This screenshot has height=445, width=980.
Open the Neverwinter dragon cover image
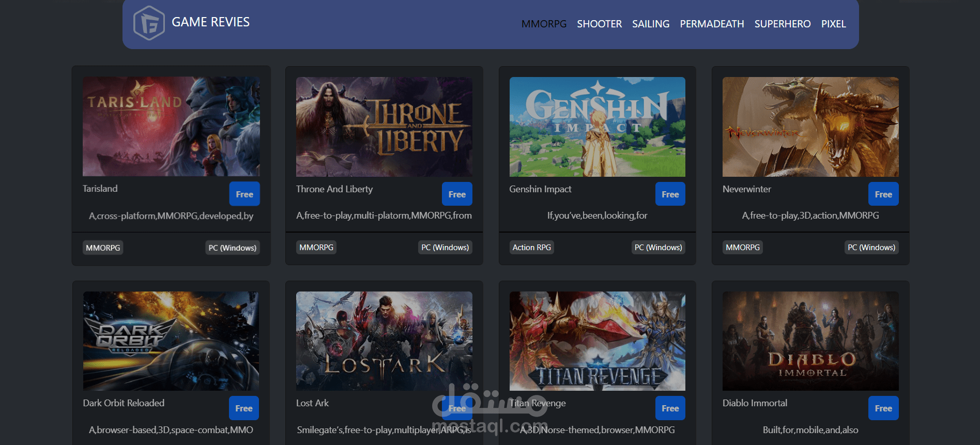point(810,127)
